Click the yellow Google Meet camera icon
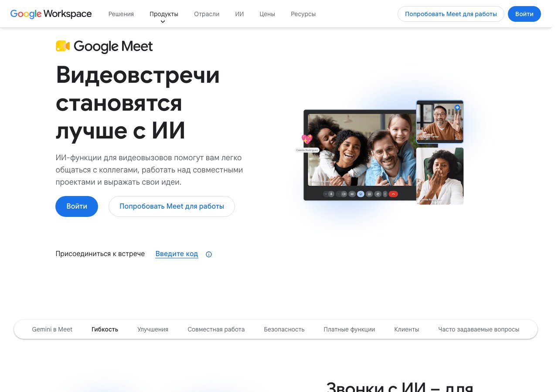 (63, 46)
